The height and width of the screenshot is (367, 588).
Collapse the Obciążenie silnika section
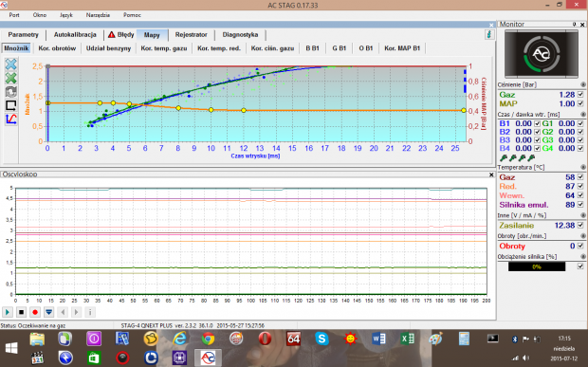[x=583, y=257]
